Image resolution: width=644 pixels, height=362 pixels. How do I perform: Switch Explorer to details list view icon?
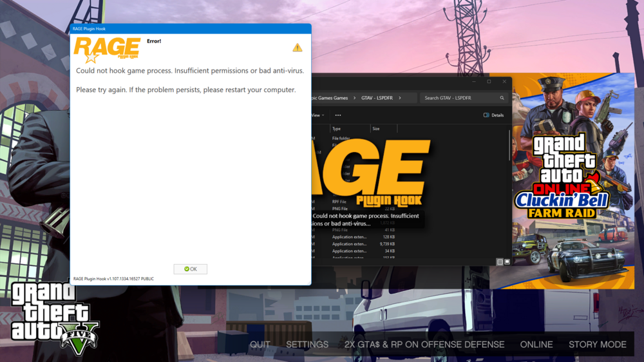click(500, 262)
